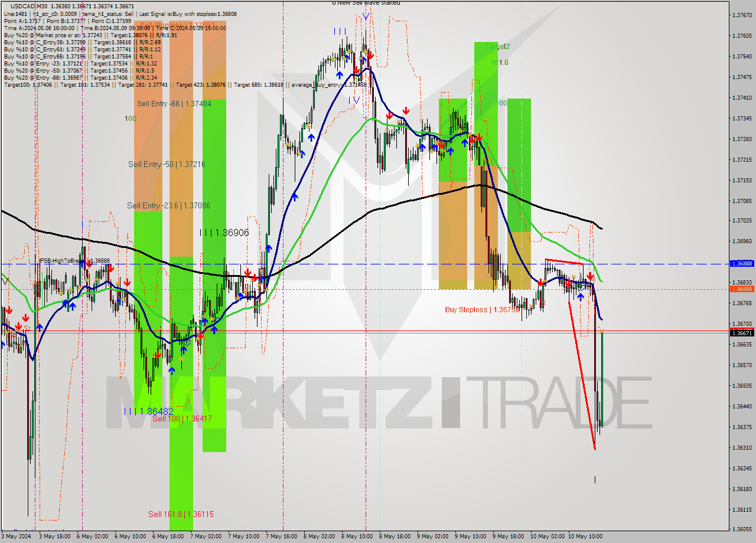Click the '3 May 2024' time axis label
The height and width of the screenshot is (543, 756).
pos(17,537)
